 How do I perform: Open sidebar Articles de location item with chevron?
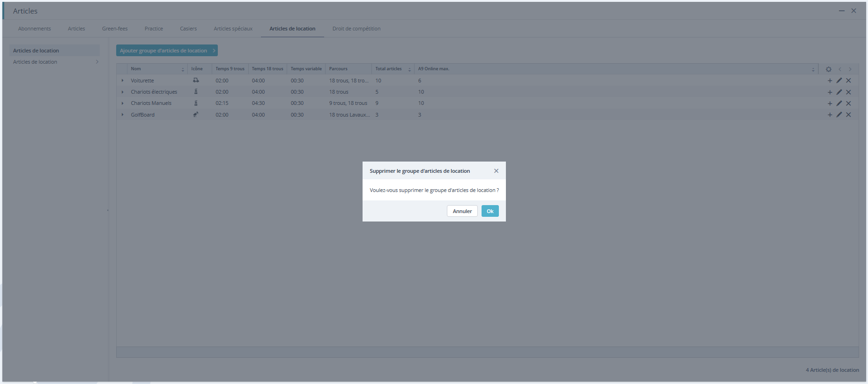point(55,62)
